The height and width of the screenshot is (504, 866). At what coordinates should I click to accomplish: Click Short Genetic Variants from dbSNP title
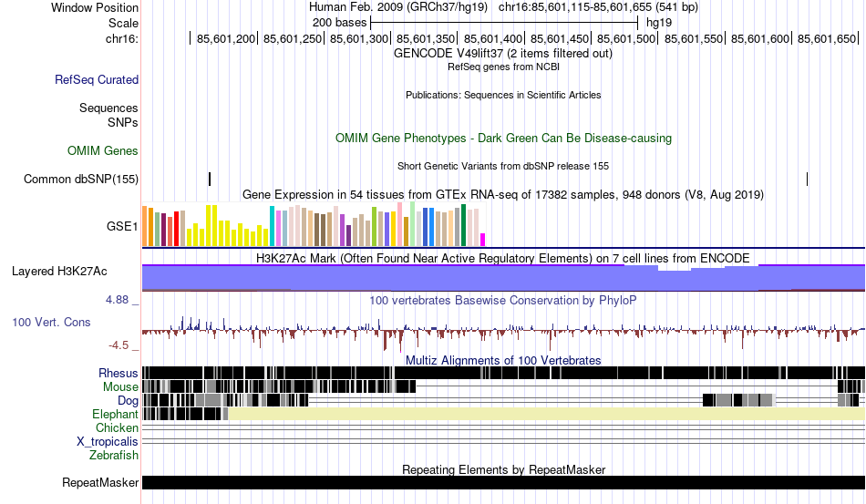[x=503, y=166]
